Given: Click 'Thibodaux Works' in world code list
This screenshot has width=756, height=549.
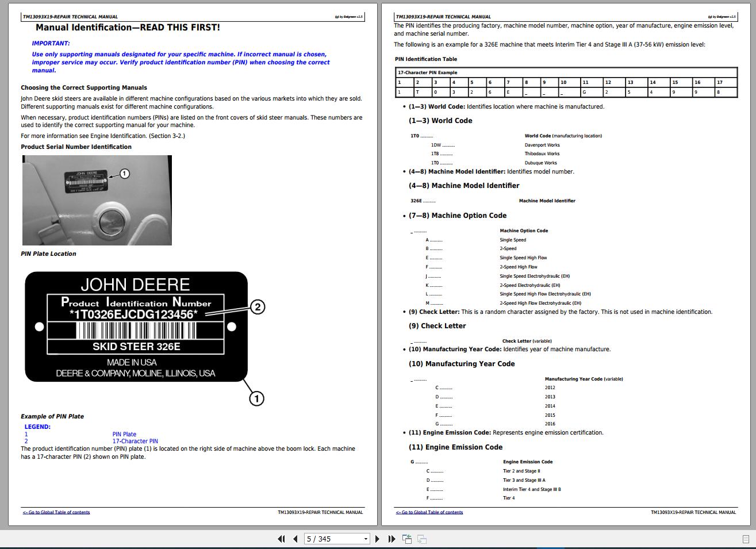Looking at the screenshot, I should (542, 154).
